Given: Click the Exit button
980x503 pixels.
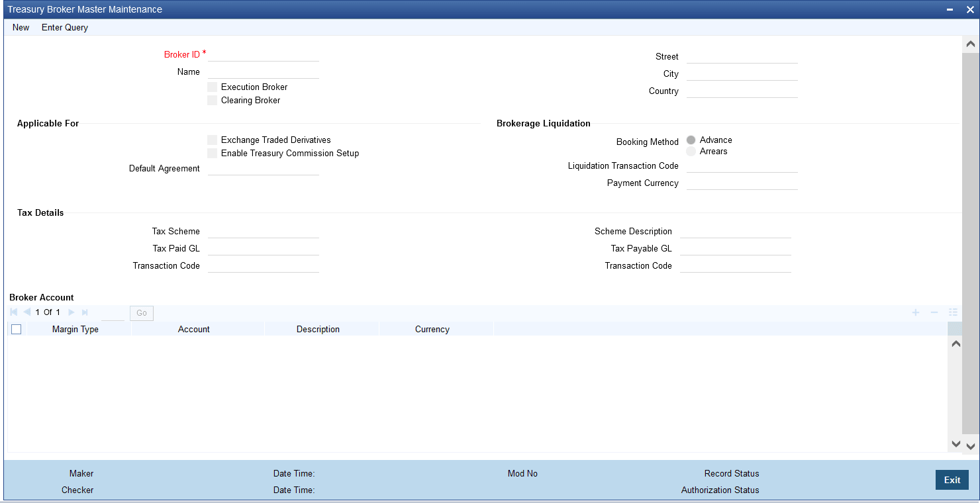Looking at the screenshot, I should tap(952, 480).
